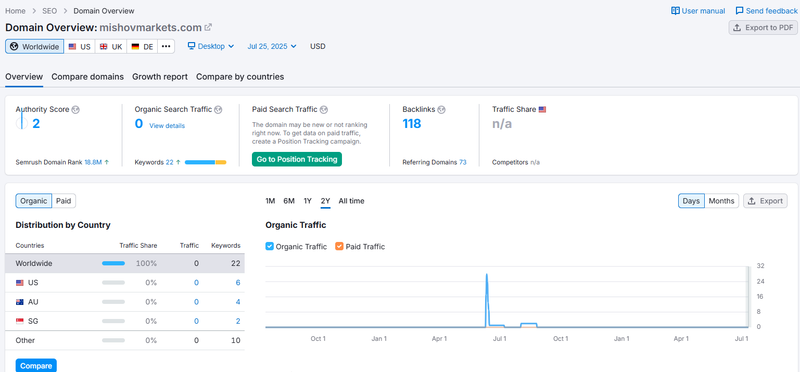Open the Jul 25, 2025 date dropdown

click(271, 46)
